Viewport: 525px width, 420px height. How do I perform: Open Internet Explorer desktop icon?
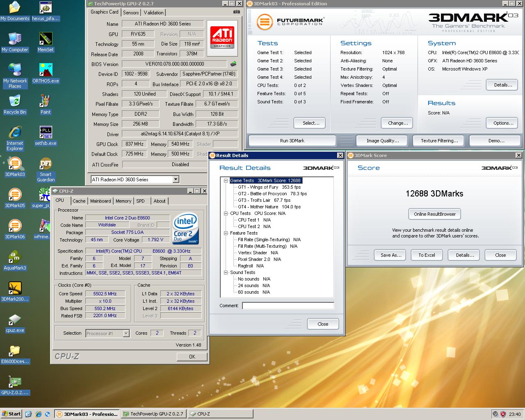click(x=15, y=139)
